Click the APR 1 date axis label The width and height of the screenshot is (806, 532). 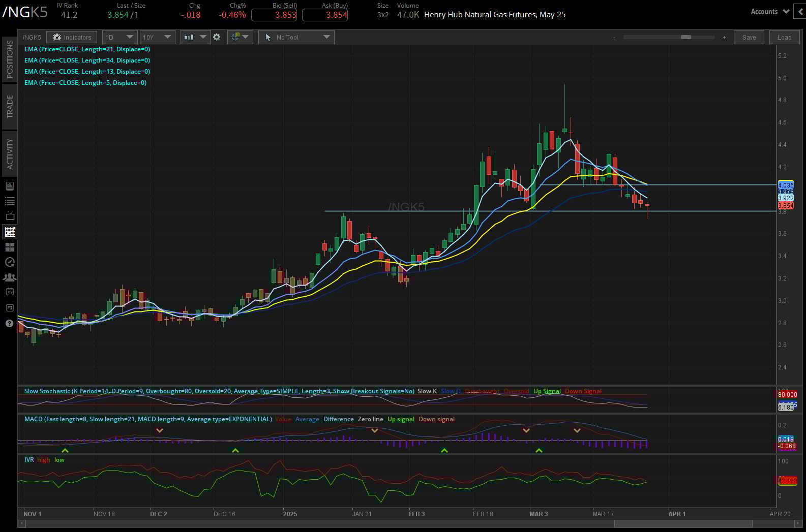pyautogui.click(x=677, y=514)
